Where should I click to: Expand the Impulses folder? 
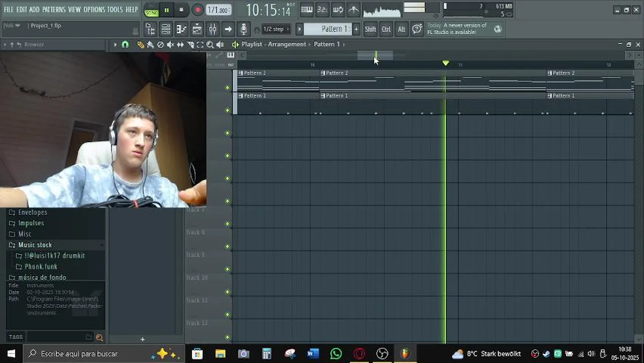click(x=31, y=223)
